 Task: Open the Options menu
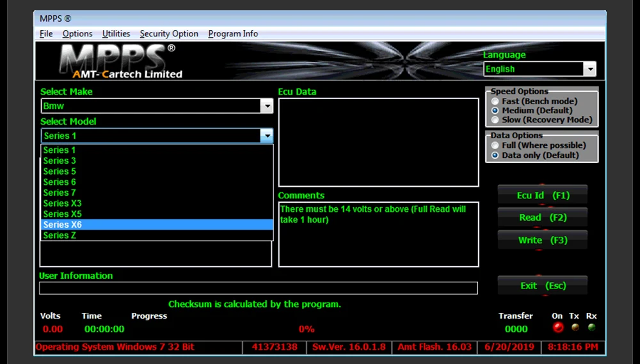tap(77, 33)
